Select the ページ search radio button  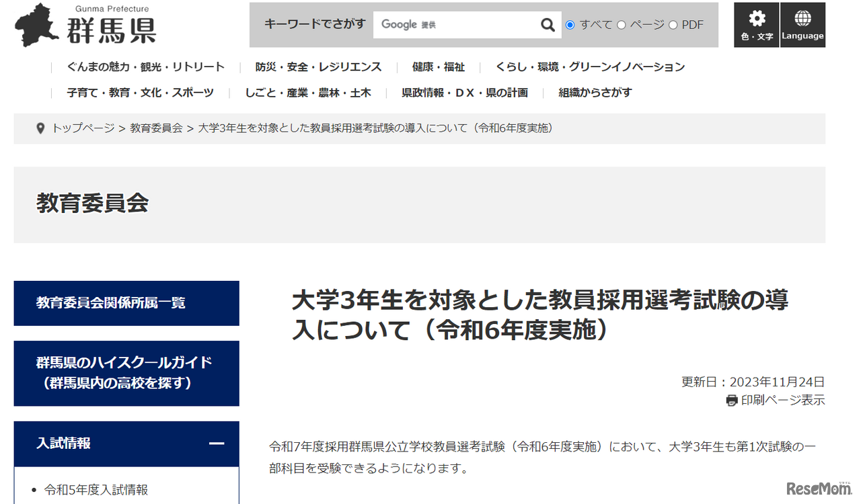click(621, 24)
